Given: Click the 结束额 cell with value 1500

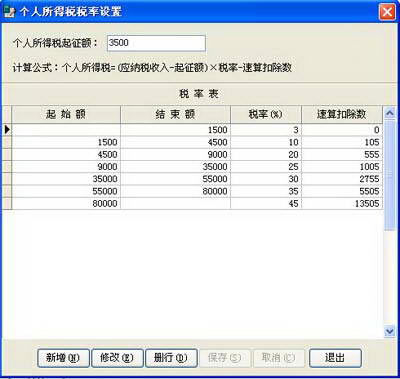Looking at the screenshot, I should point(175,130).
